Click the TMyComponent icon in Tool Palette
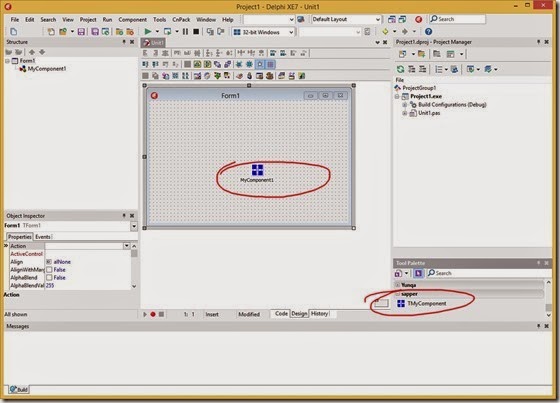This screenshot has width=560, height=403. coord(401,303)
